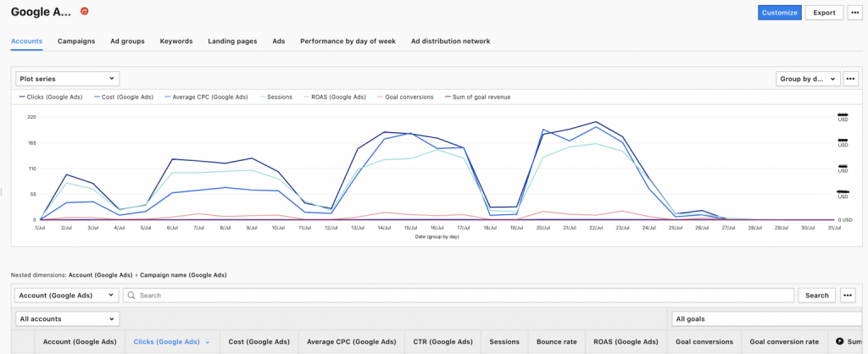868x354 pixels.
Task: Open the chart's three-dot options menu
Action: point(851,79)
